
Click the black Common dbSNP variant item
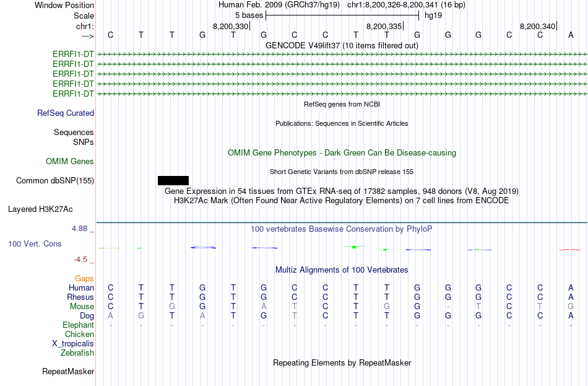click(x=173, y=181)
